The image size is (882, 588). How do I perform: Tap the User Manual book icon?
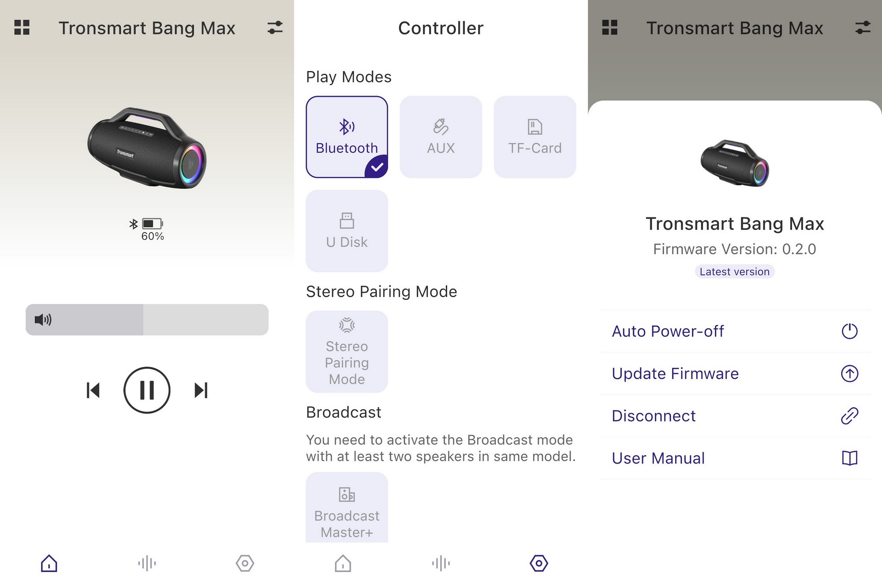[850, 458]
